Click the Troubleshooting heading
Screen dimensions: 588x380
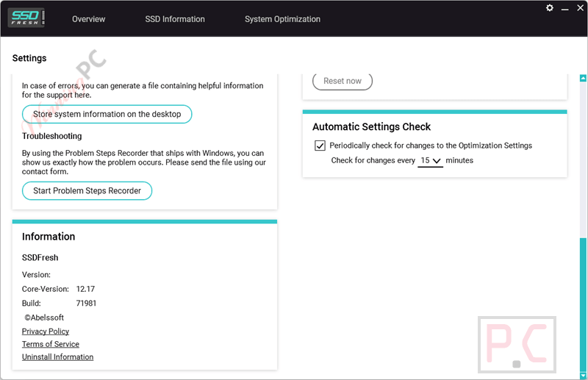click(x=51, y=136)
